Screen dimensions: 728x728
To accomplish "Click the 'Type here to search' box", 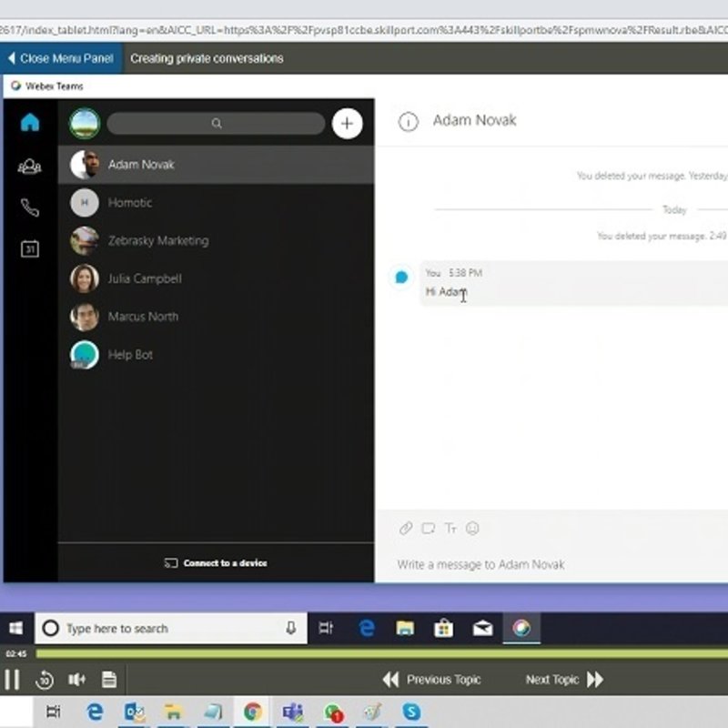I will (171, 629).
